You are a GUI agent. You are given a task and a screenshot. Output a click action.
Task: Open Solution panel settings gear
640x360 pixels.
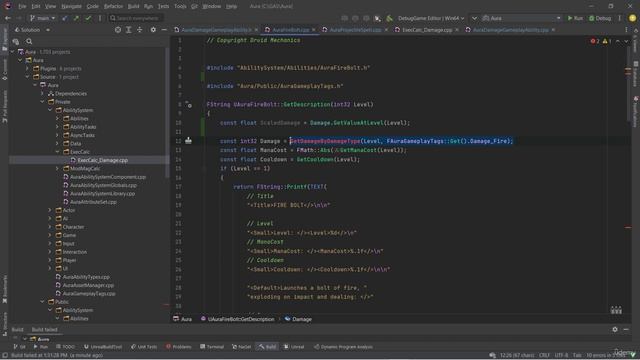pos(153,30)
